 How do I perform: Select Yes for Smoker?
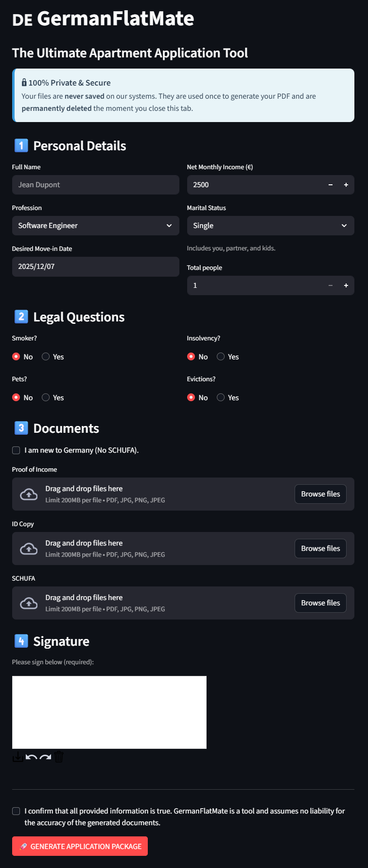[53, 357]
